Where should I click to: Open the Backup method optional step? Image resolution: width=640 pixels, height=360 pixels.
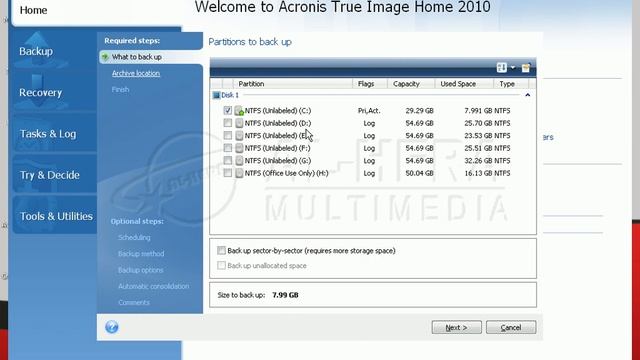[x=141, y=254]
